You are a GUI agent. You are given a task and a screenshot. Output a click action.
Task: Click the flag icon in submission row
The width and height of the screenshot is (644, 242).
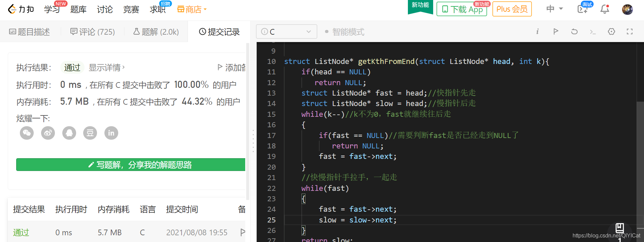(x=243, y=232)
